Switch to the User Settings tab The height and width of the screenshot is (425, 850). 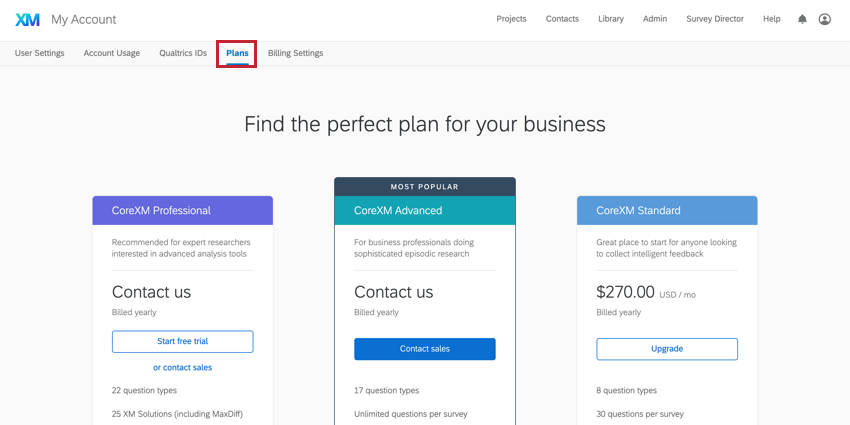[40, 53]
